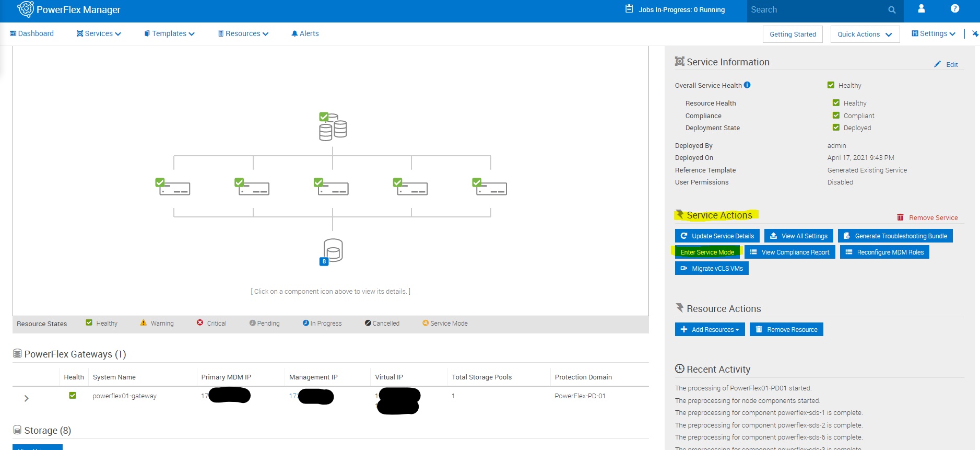This screenshot has width=980, height=450.
Task: Click the info icon beside Overall Service Health
Action: coord(747,85)
